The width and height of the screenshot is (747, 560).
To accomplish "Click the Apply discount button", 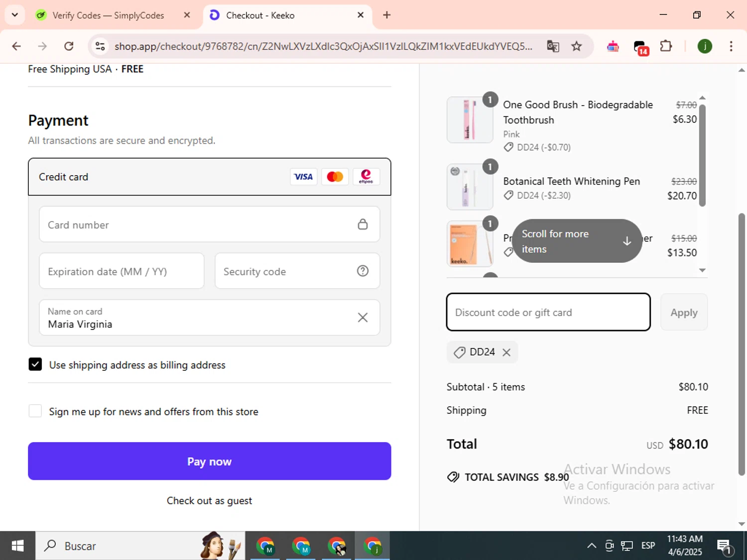I will 684,312.
